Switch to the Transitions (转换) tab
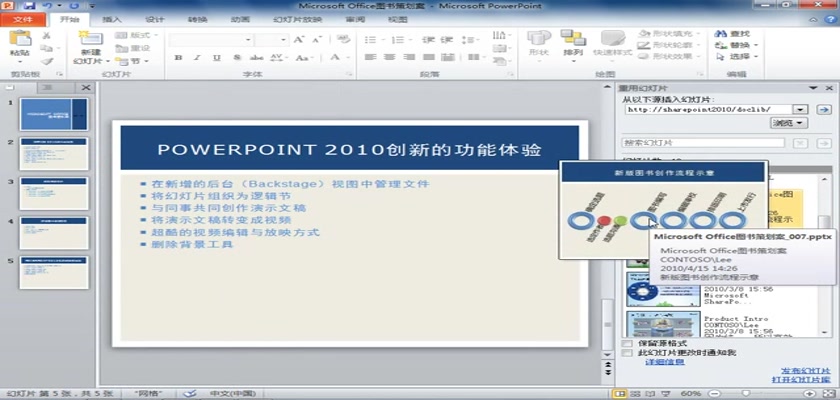This screenshot has height=400, width=840. (198, 20)
